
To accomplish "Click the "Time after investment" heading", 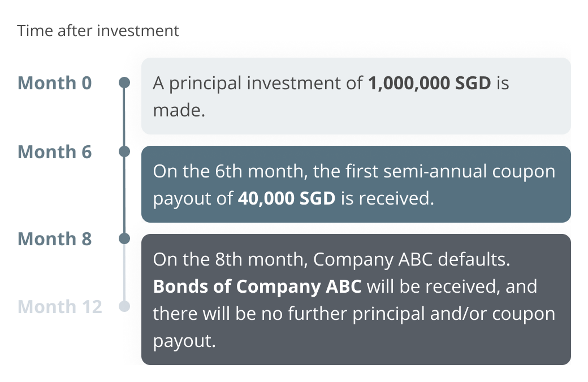I will coord(98,31).
